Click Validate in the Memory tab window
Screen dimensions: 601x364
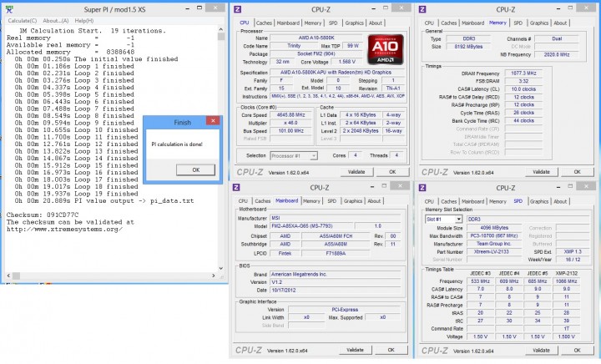[541, 172]
